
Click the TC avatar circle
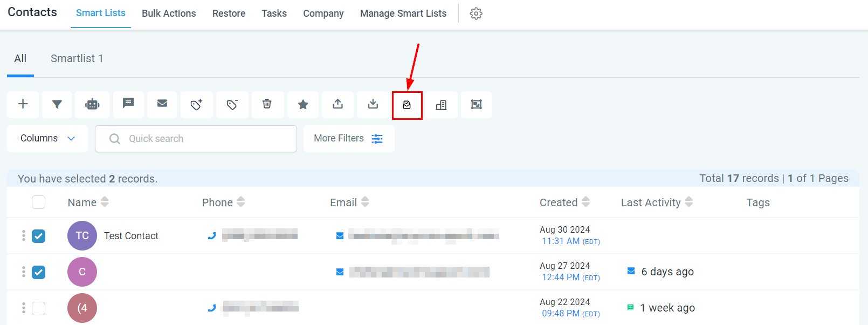82,235
